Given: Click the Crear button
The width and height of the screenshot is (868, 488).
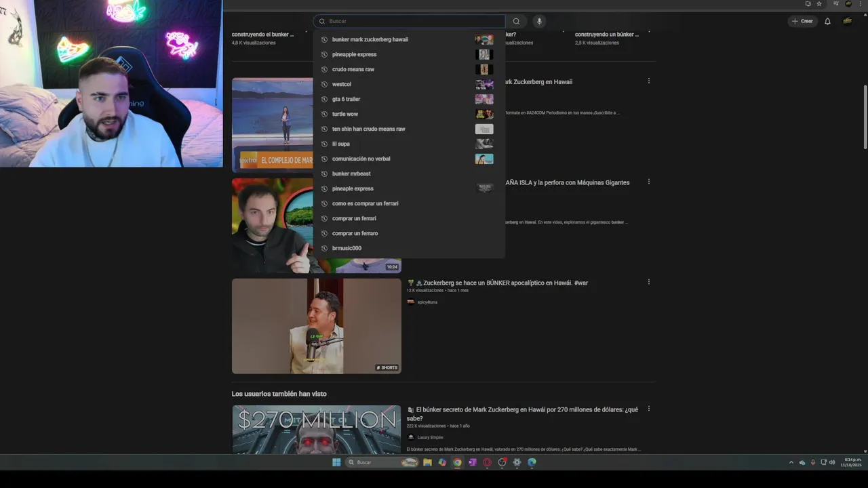Looking at the screenshot, I should (x=802, y=21).
